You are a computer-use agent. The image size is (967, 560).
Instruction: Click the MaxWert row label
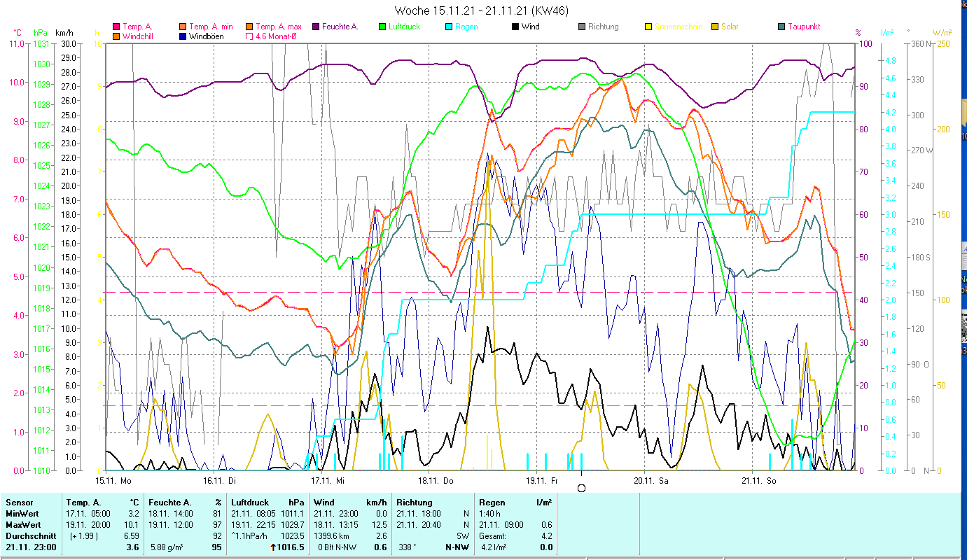[x=23, y=525]
